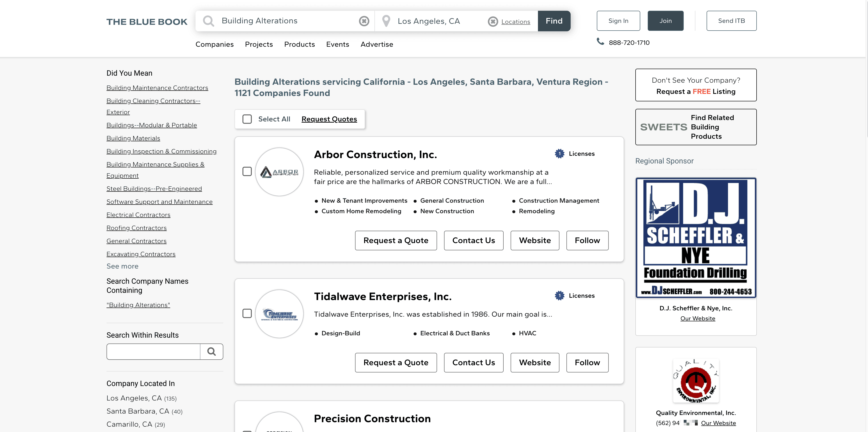Click Request a Quote for Arbor Construction
Viewport: 868px width, 432px height.
396,240
